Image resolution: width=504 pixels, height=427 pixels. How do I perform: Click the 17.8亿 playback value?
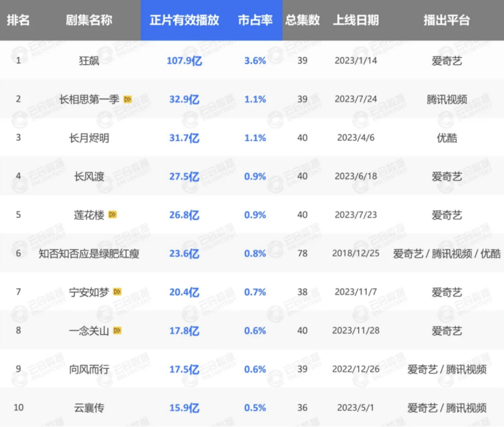pos(184,330)
